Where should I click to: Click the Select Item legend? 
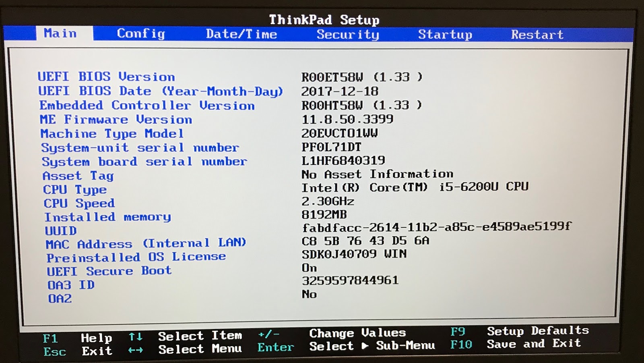click(x=200, y=336)
